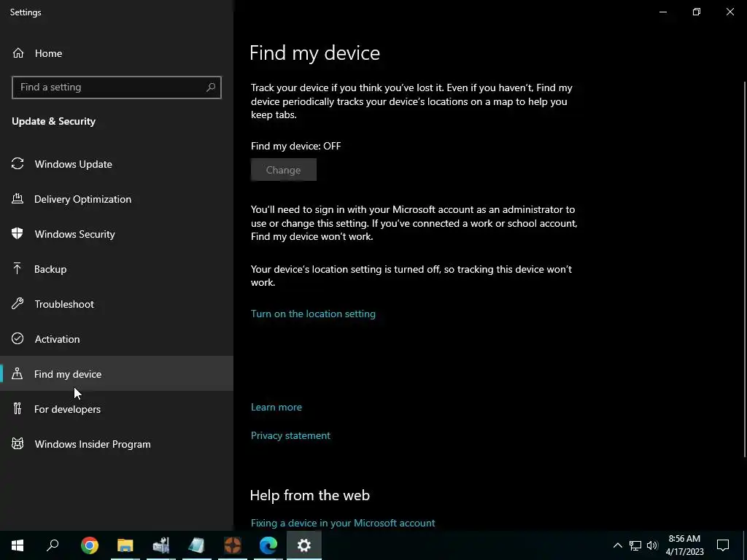Open the Team Fortress style taskbar icon
The image size is (747, 560).
point(233,545)
